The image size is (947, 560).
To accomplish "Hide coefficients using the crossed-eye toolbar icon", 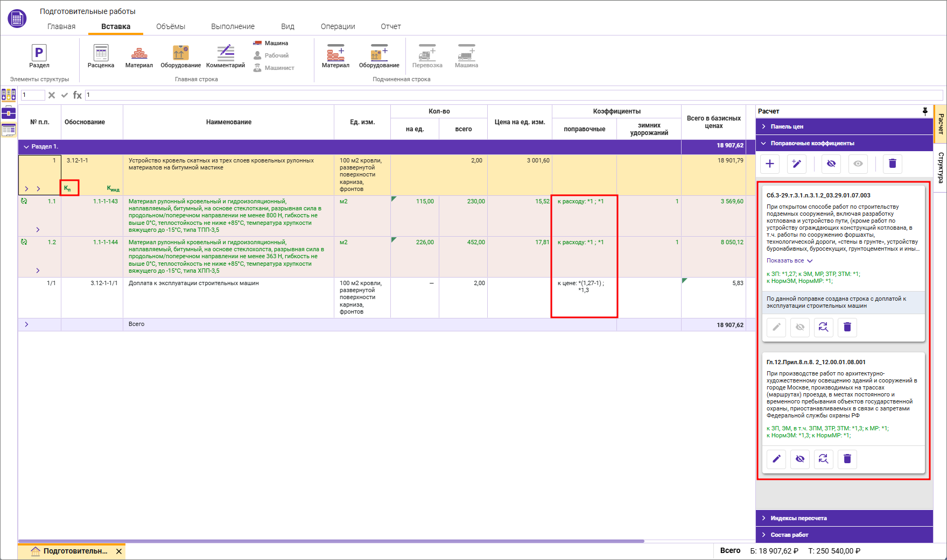I will 831,164.
